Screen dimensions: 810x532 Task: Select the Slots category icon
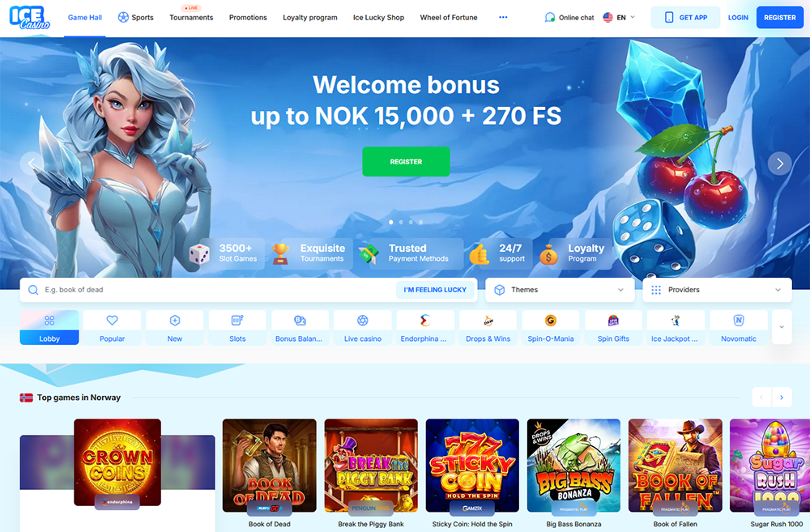click(x=237, y=320)
